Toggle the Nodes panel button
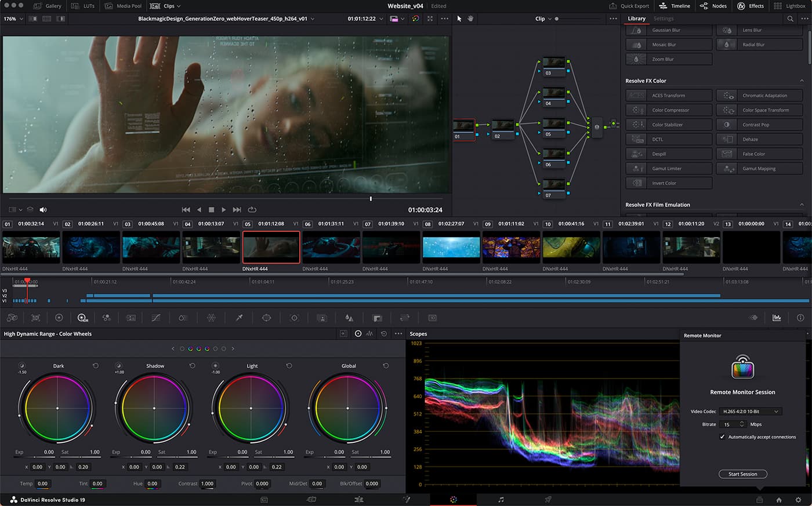The height and width of the screenshot is (506, 812). click(x=713, y=6)
